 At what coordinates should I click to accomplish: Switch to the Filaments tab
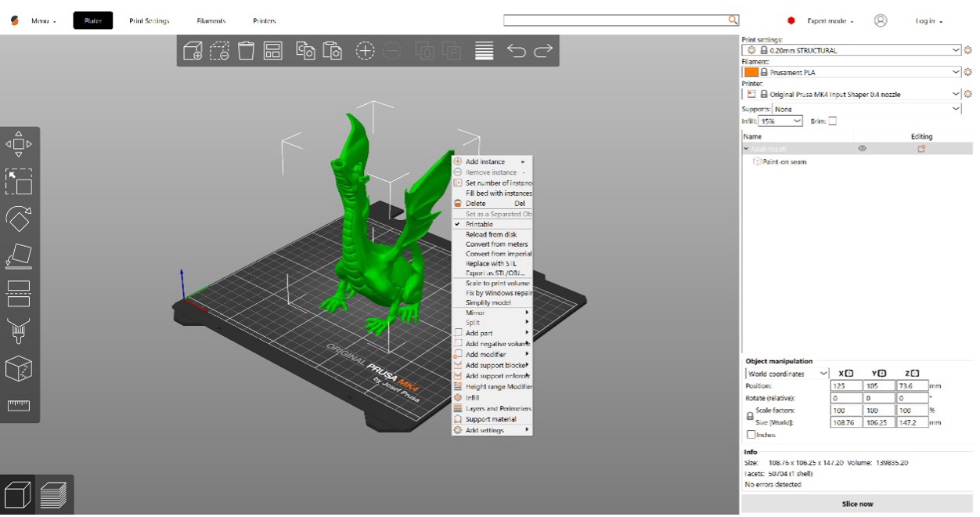pos(211,20)
